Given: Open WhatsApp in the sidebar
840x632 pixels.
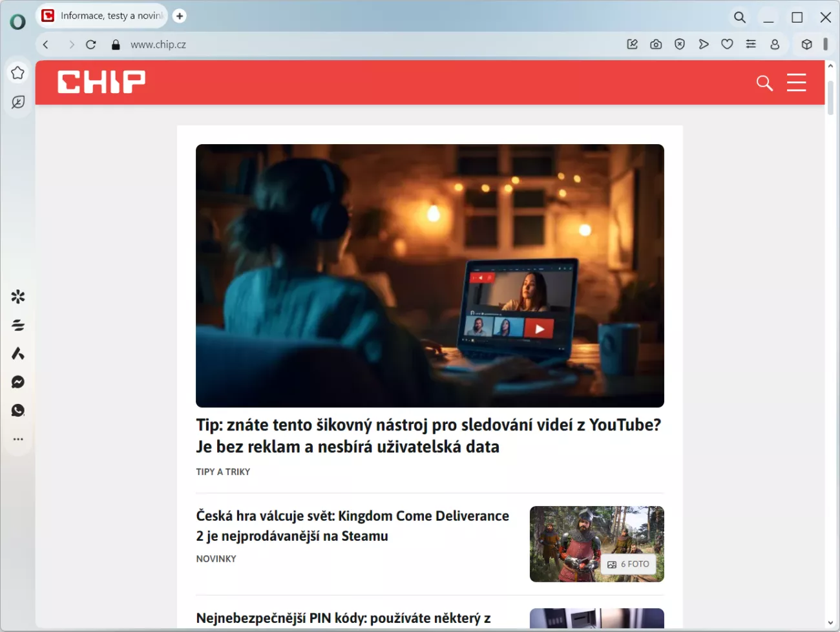Looking at the screenshot, I should pyautogui.click(x=18, y=411).
